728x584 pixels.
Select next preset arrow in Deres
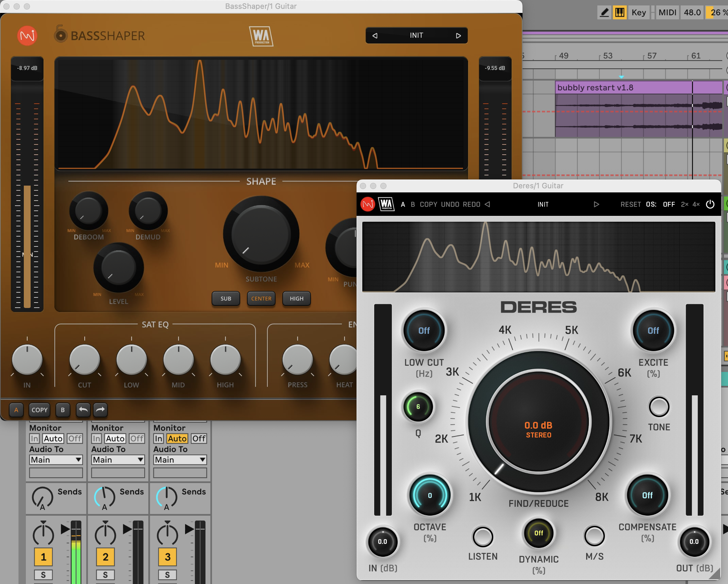pos(596,204)
